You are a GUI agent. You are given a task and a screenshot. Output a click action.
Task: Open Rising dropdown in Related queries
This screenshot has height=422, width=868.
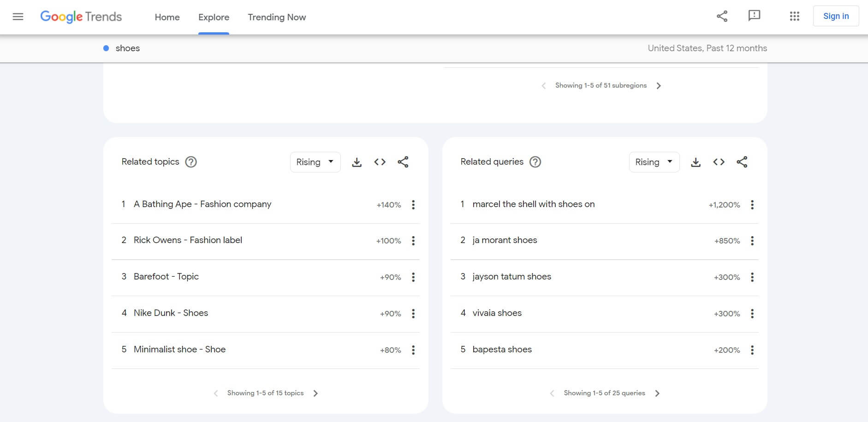[654, 162]
